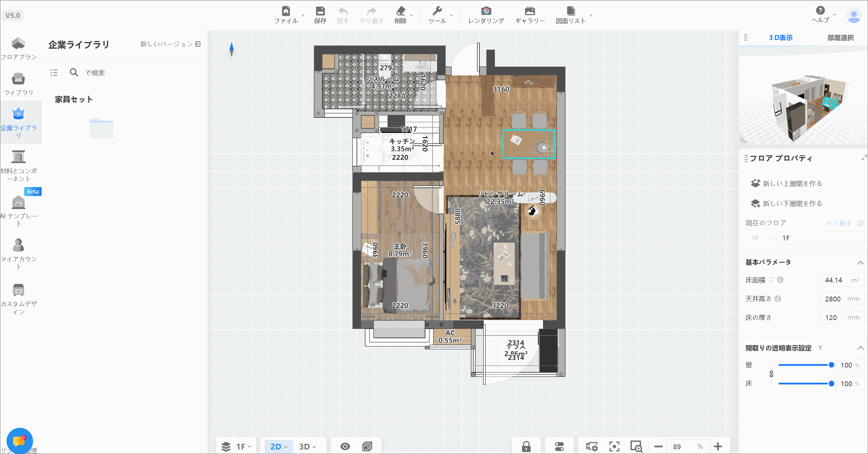Click 天井高さ info icon

click(x=778, y=299)
